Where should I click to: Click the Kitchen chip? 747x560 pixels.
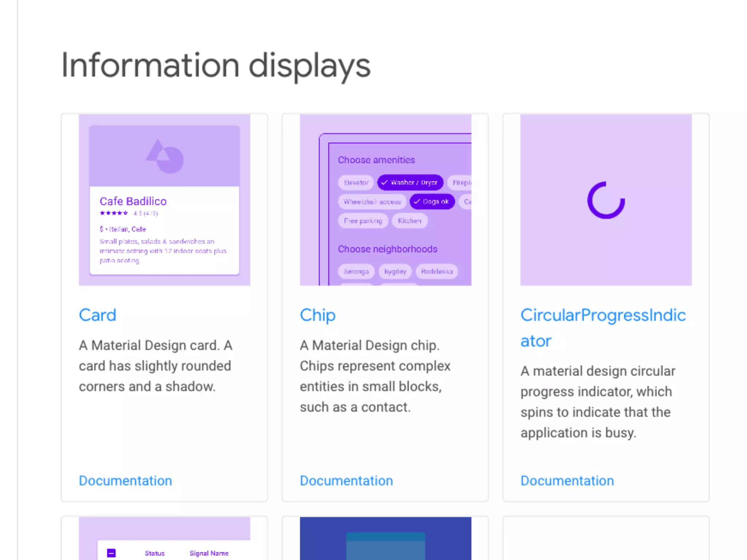[409, 221]
